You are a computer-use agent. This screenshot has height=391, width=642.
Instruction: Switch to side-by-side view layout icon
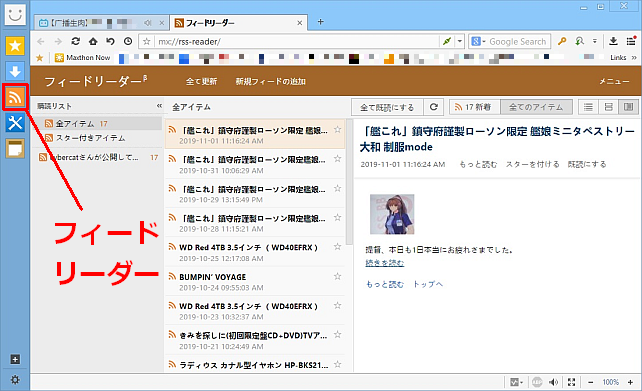pos(628,107)
